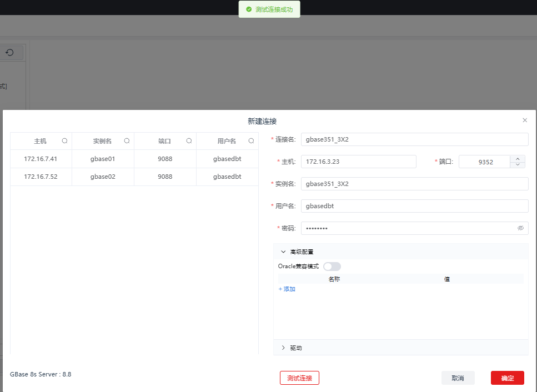
Task: Confirm with the red 确定 button
Action: point(507,378)
